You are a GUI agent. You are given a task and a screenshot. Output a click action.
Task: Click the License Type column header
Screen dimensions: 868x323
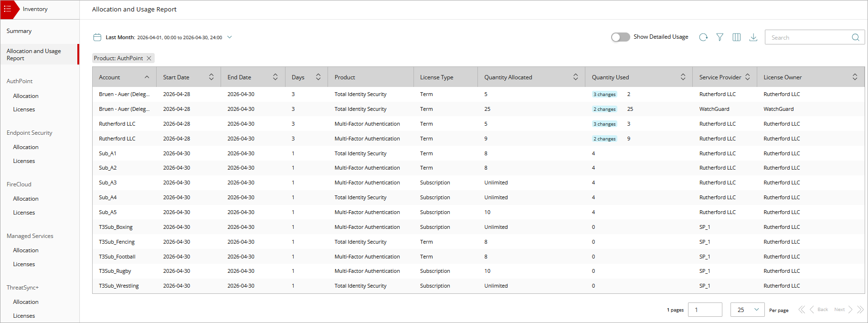click(x=437, y=77)
